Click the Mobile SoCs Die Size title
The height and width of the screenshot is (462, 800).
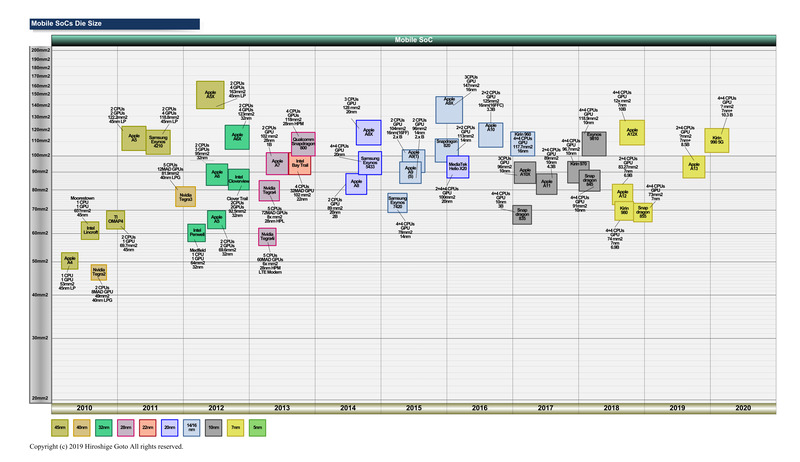pyautogui.click(x=66, y=23)
